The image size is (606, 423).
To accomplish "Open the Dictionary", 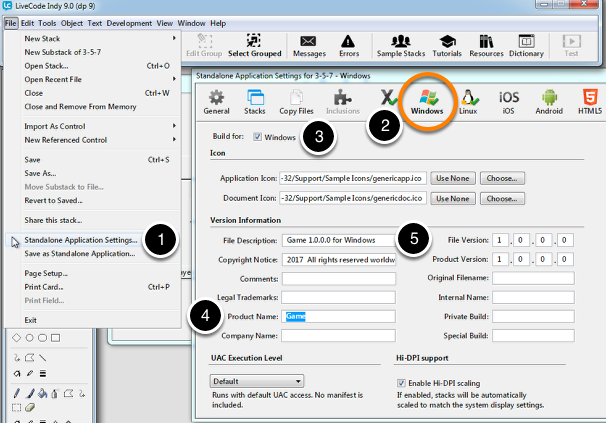I will (526, 46).
